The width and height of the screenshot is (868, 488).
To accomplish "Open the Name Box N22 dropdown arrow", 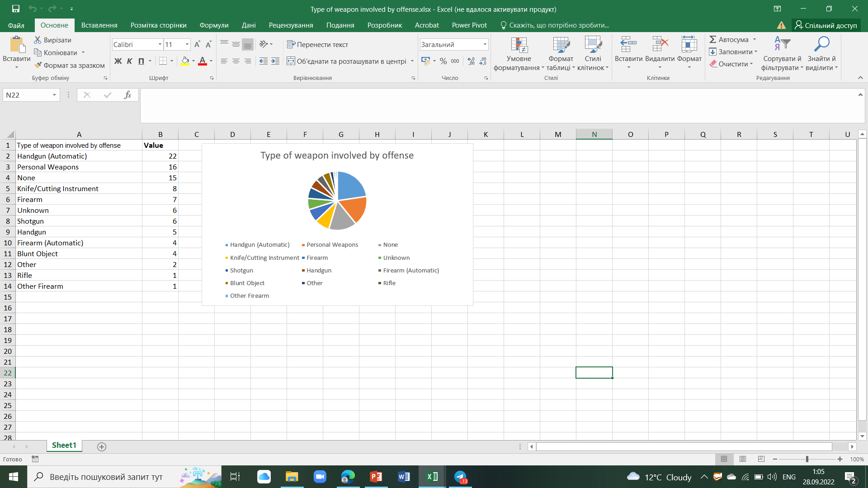I will [54, 95].
